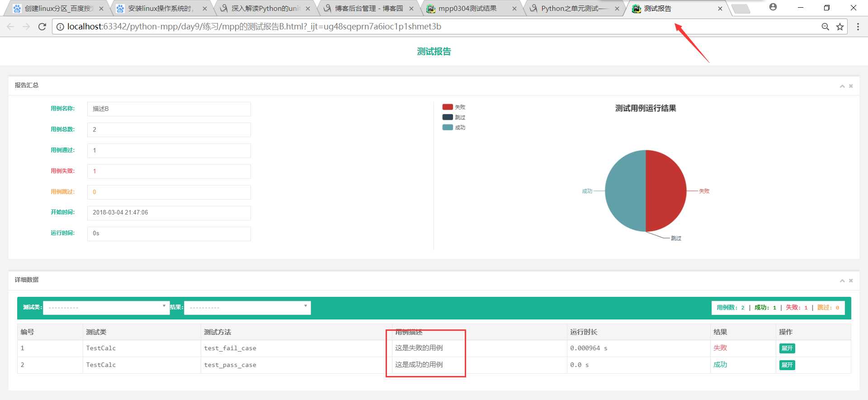Viewport: 868px width, 400px height.
Task: Click the 用例失败 field
Action: tap(169, 171)
